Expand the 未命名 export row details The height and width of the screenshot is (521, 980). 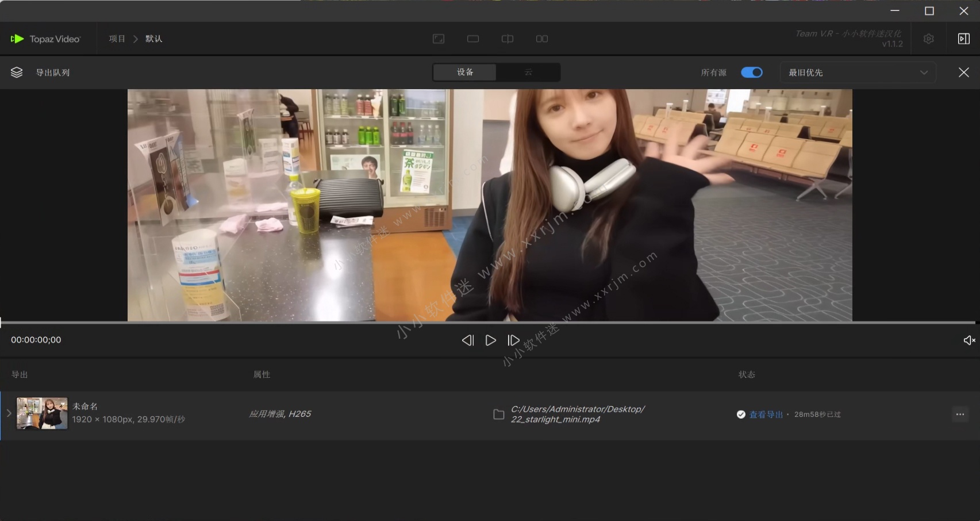(x=9, y=413)
